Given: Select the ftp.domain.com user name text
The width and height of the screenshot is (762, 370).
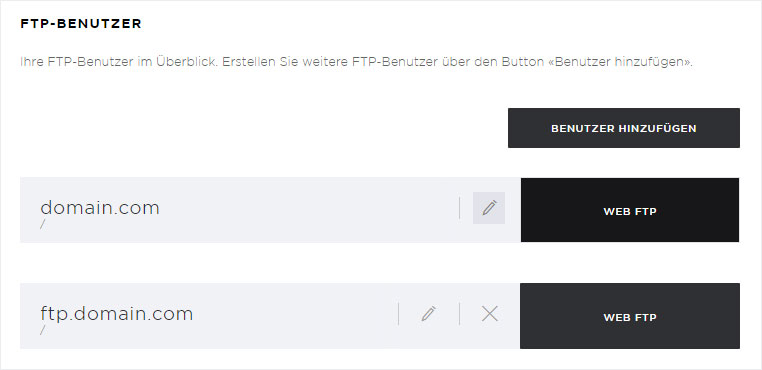Looking at the screenshot, I should tap(117, 314).
